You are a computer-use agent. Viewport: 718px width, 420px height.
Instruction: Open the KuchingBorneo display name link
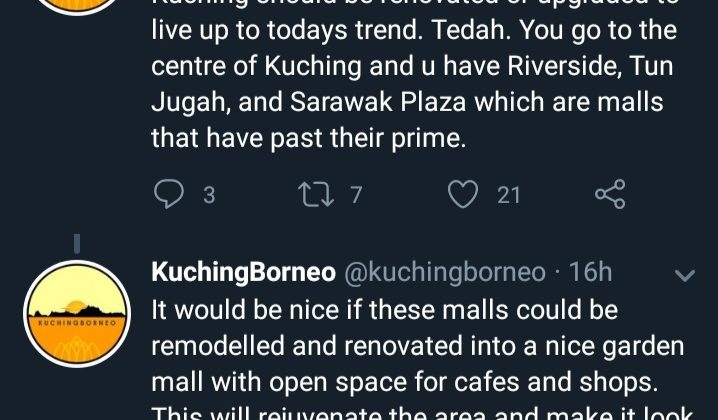(243, 273)
